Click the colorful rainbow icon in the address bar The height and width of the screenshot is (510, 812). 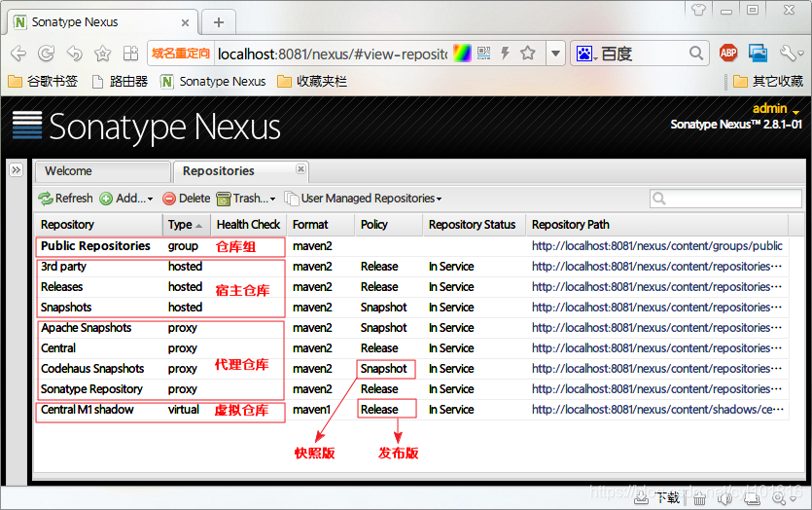(462, 53)
